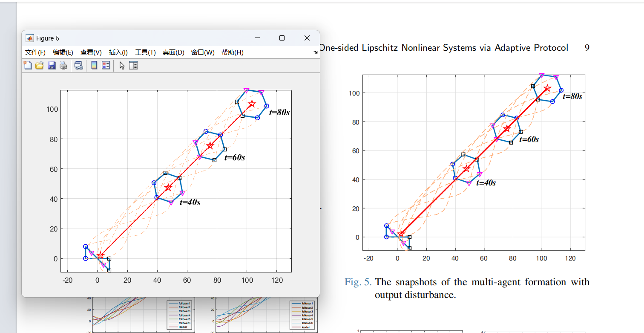Toggle the Edit Plot arrow tool
This screenshot has height=333, width=644.
tap(122, 66)
